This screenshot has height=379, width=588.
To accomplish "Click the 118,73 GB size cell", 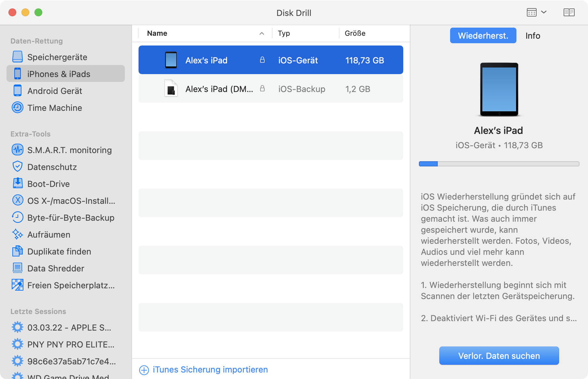I will tap(365, 60).
